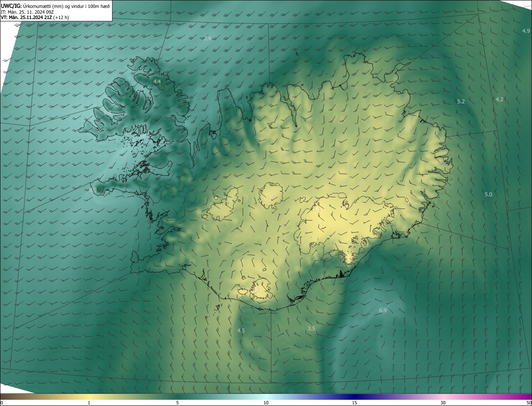Click the color scale tick label "0"
This screenshot has height=406, width=532.
click(x=2, y=403)
